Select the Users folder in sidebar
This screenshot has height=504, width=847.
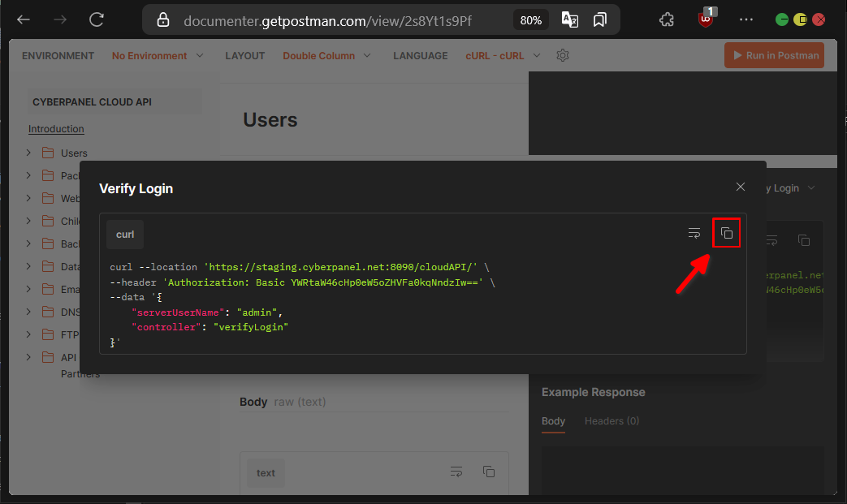(74, 153)
